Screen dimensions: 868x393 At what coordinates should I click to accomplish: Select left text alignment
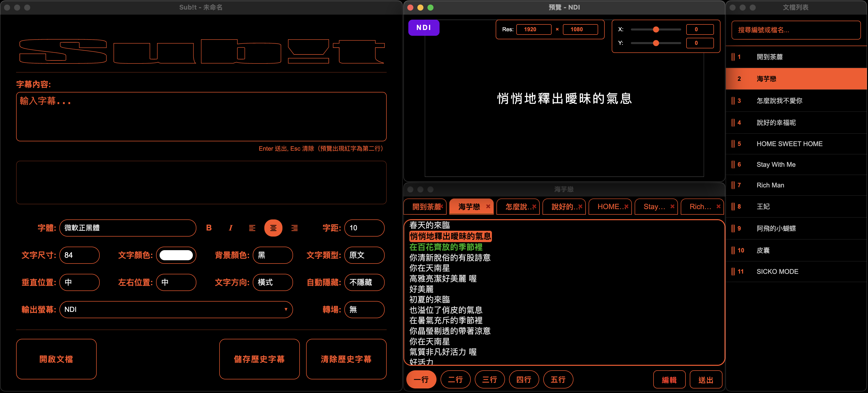[x=252, y=228]
